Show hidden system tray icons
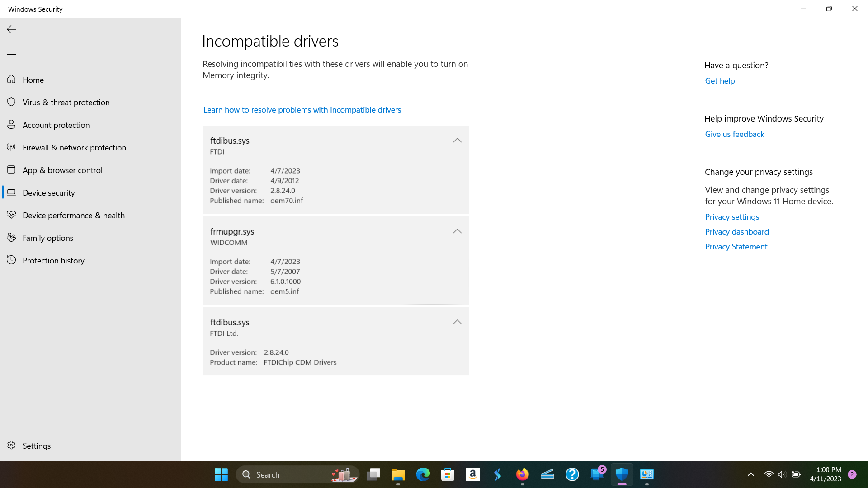Viewport: 868px width, 488px height. click(750, 474)
